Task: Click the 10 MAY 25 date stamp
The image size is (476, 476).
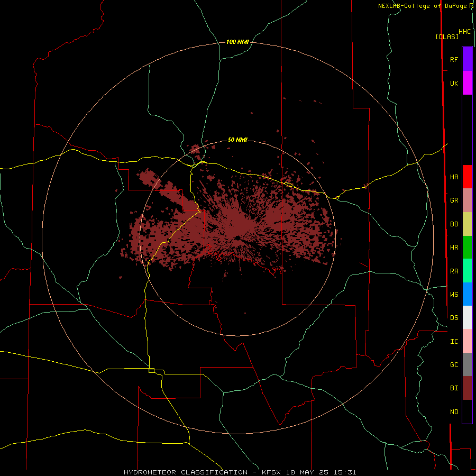Action: pyautogui.click(x=307, y=472)
